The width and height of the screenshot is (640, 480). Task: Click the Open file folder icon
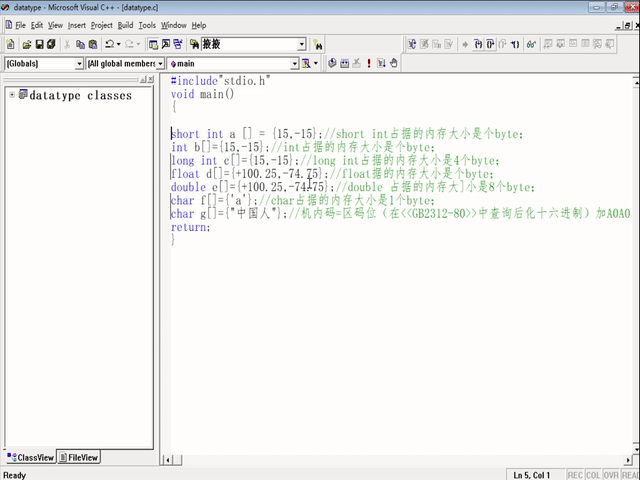27,44
